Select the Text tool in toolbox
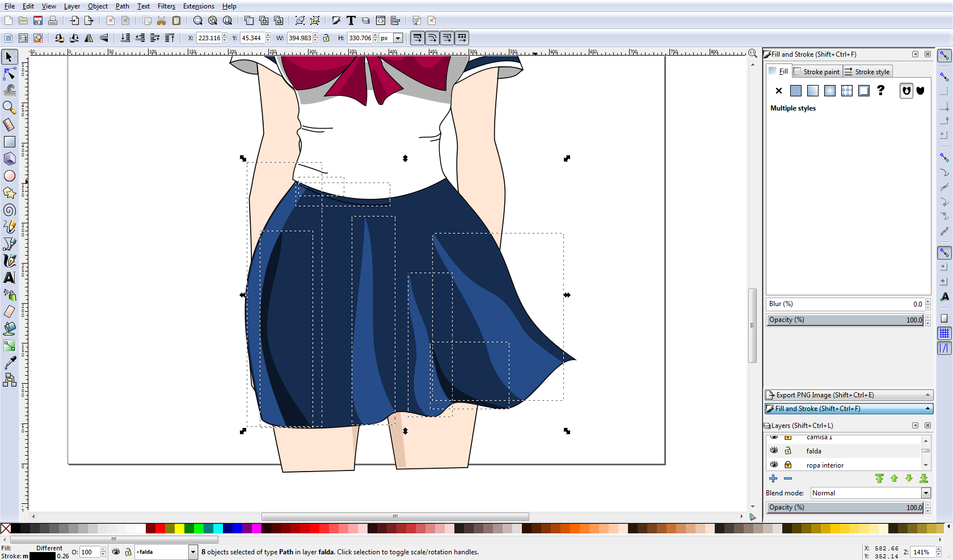The height and width of the screenshot is (560, 953). (9, 278)
